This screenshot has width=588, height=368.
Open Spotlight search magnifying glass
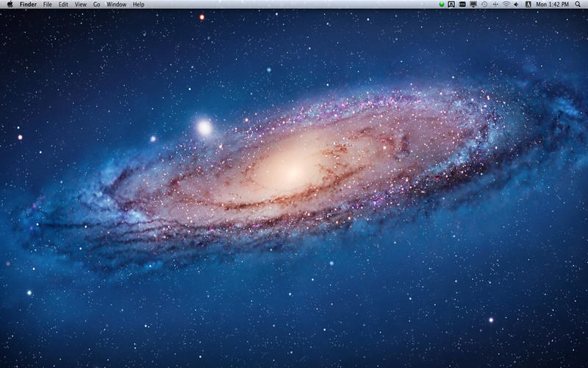(578, 4)
